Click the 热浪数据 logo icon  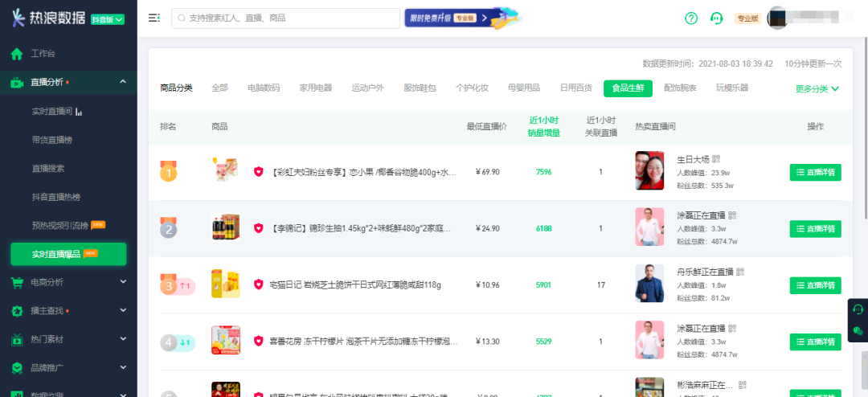(18, 18)
